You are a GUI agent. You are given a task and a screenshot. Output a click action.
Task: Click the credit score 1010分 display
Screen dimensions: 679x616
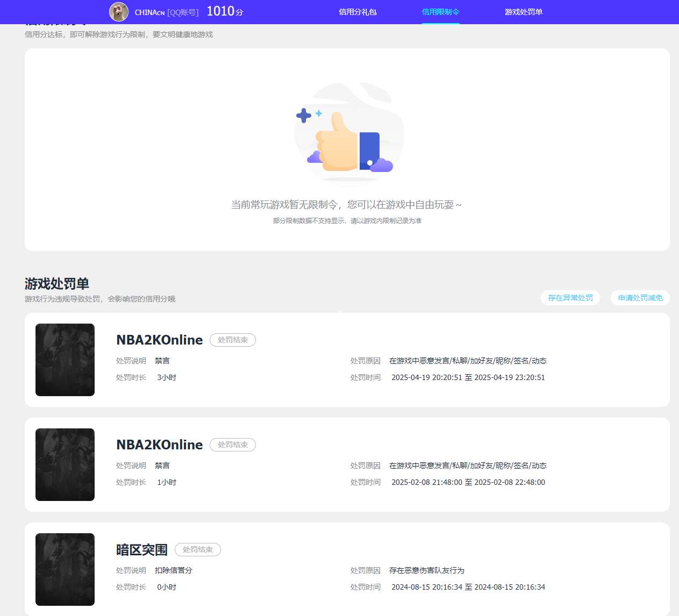[224, 11]
